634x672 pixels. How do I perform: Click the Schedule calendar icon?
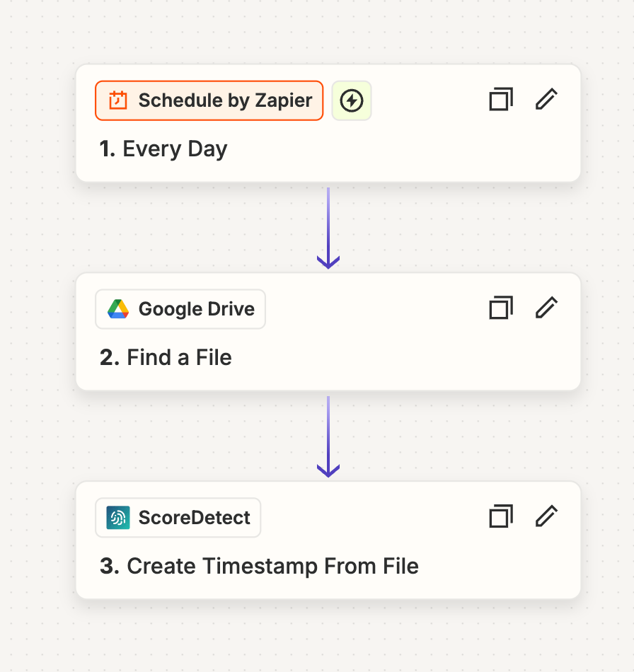coord(118,100)
